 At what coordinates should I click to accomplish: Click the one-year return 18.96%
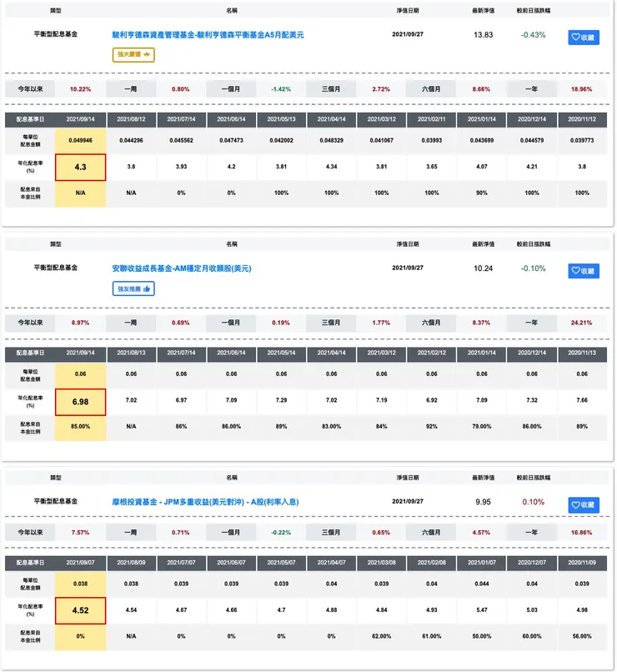pyautogui.click(x=581, y=89)
